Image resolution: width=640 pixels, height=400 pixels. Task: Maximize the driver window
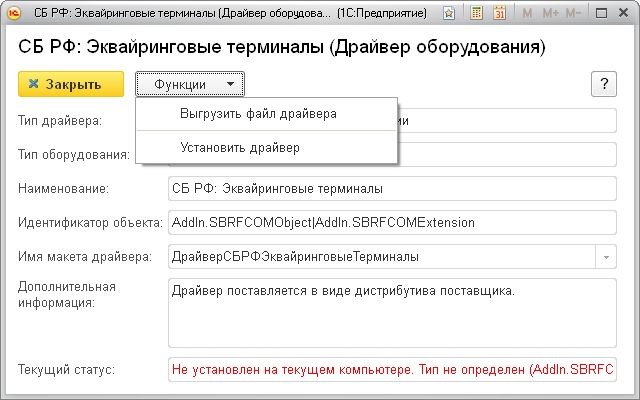coord(602,15)
